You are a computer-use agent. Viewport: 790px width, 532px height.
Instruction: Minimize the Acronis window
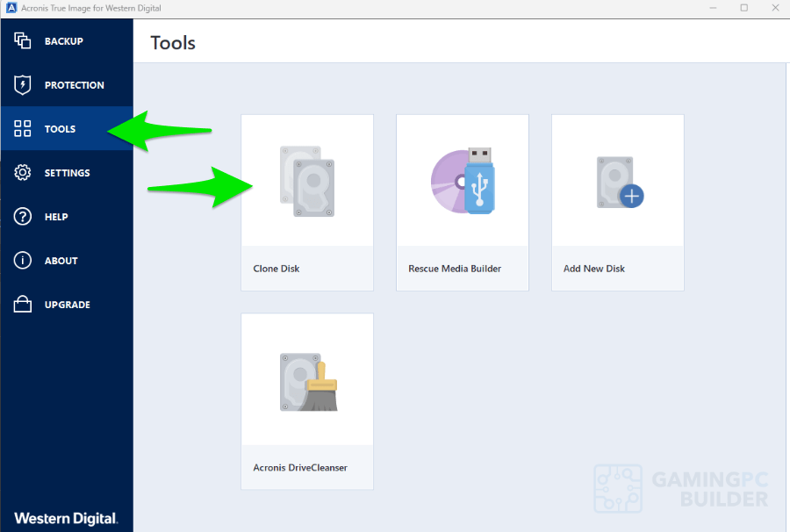tap(713, 8)
